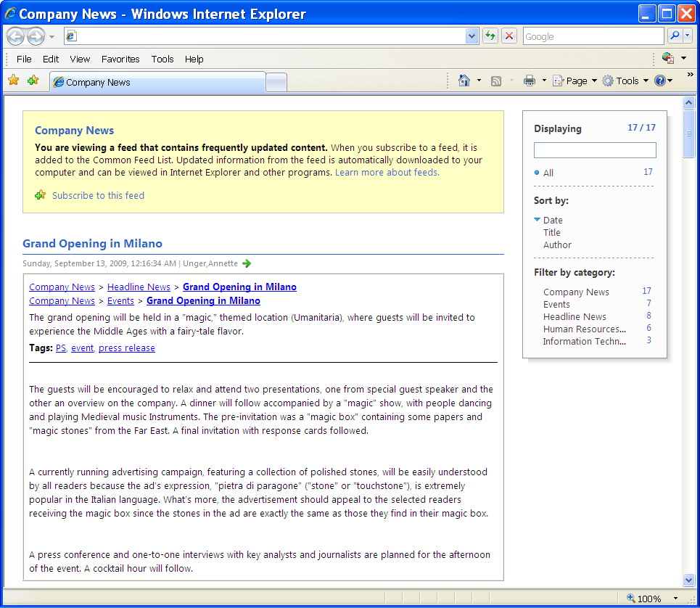Open the Favorites Center star icon
The height and width of the screenshot is (608, 700).
tap(13, 81)
